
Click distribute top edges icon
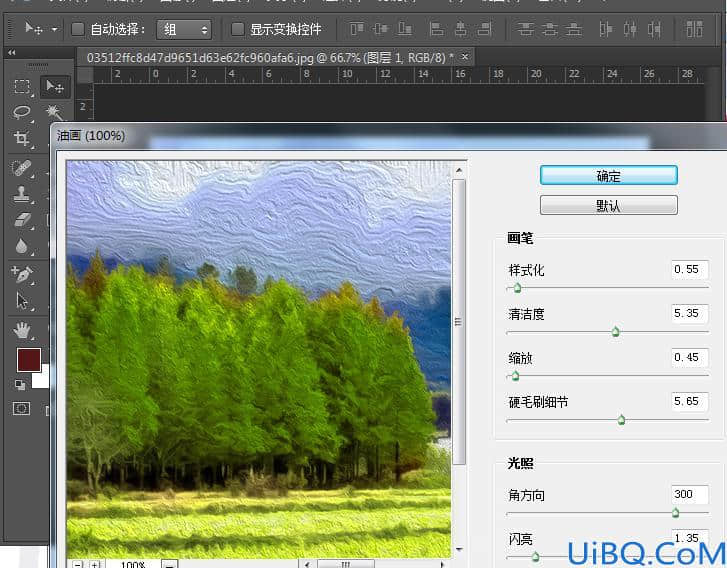525,29
